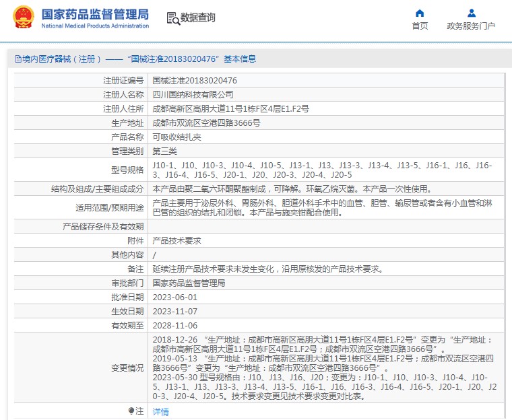Screen dimensions: 512x420
Task: Click the 变更情况 row label
Action: tap(127, 367)
